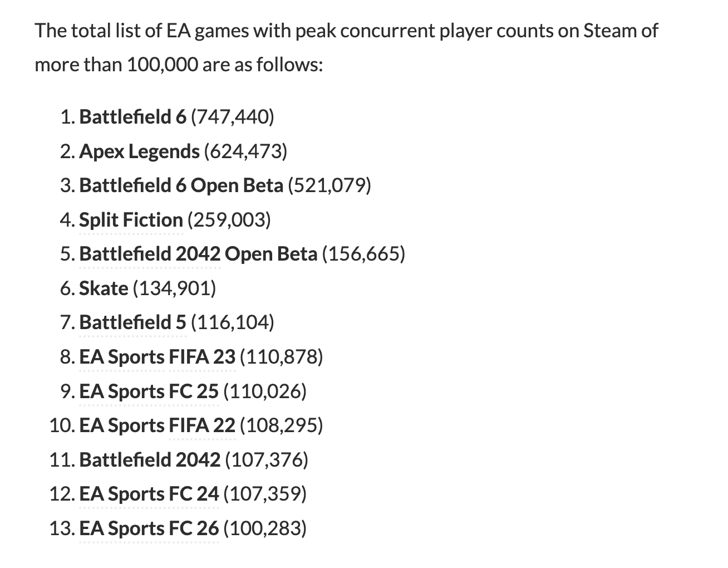The width and height of the screenshot is (728, 568).
Task: Open the EA Sports FC 25 link
Action: 149,391
